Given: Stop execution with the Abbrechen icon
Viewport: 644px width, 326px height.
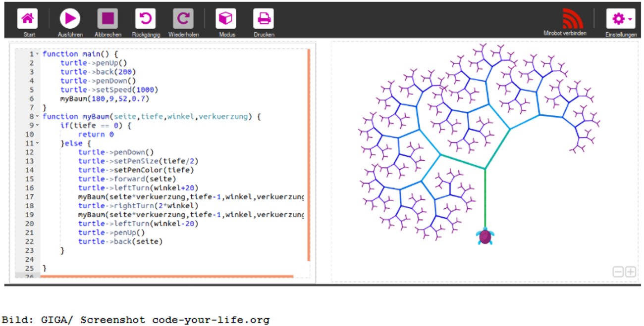Looking at the screenshot, I should 107,19.
